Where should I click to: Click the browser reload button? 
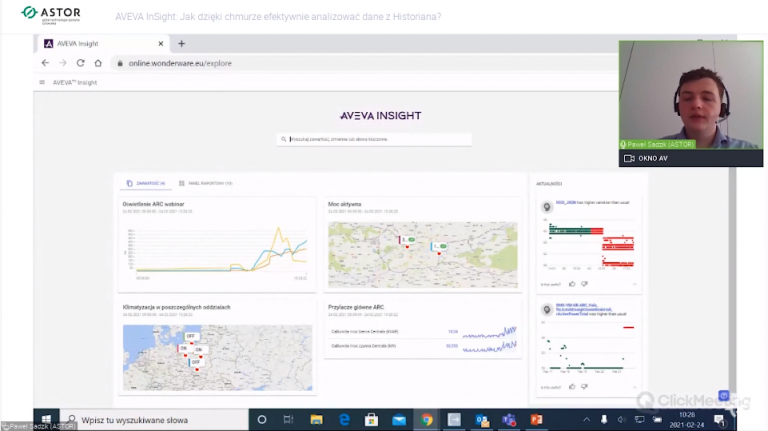pos(80,63)
